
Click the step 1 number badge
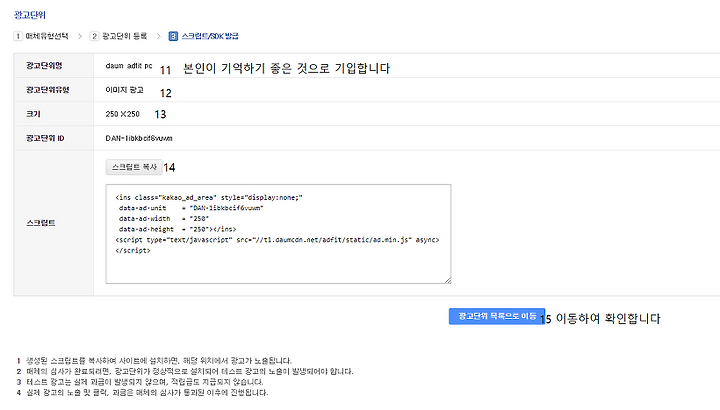click(18, 36)
